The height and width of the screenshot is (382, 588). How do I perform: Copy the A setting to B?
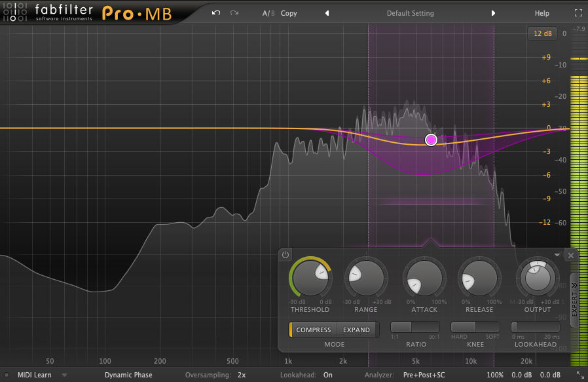click(289, 13)
